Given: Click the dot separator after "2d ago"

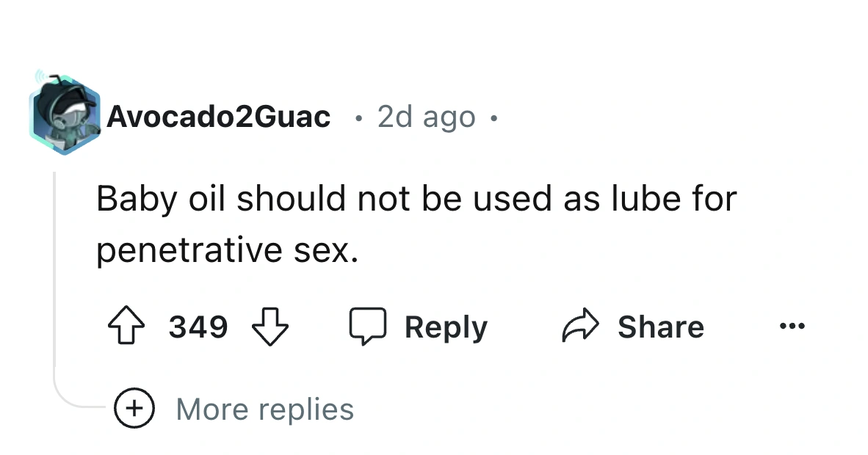Looking at the screenshot, I should pyautogui.click(x=494, y=117).
